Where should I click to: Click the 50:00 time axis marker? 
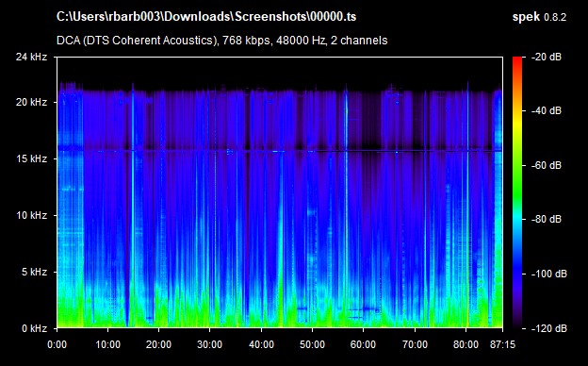click(313, 344)
